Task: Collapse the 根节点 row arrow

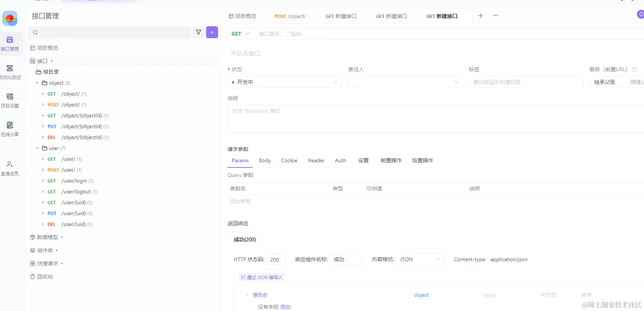Action: (247, 295)
